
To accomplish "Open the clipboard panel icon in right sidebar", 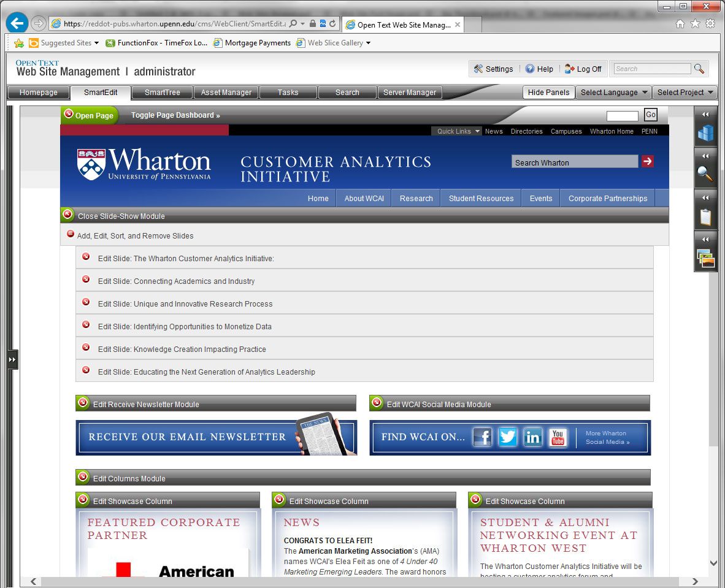I will click(x=705, y=216).
